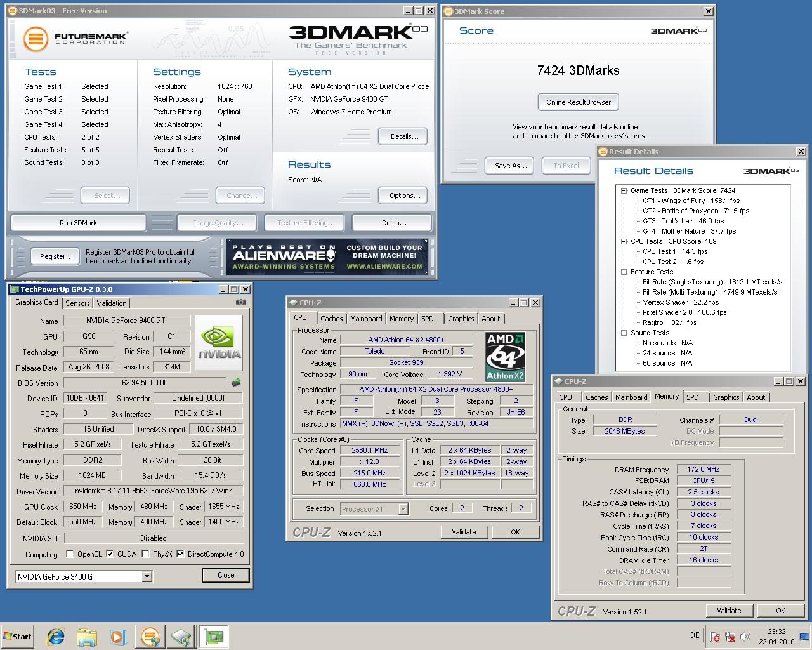Click the 3DMark03 logo in the Score window
Viewport: 812px width, 650px height.
click(678, 30)
